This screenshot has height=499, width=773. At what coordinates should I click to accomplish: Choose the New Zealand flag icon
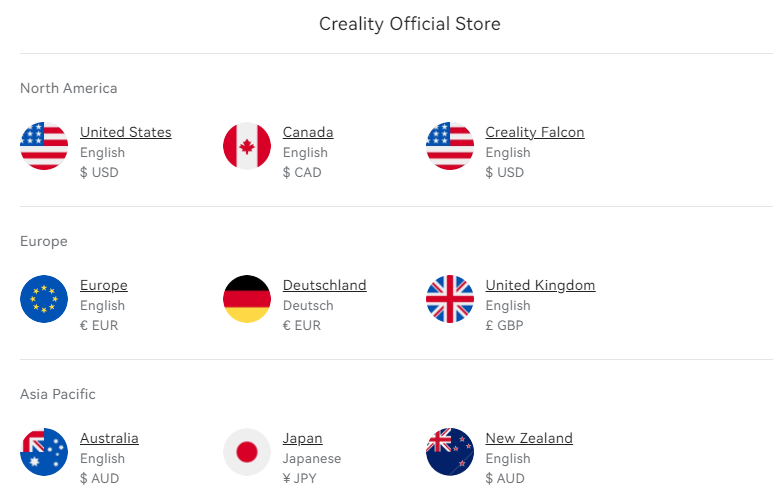click(x=450, y=452)
